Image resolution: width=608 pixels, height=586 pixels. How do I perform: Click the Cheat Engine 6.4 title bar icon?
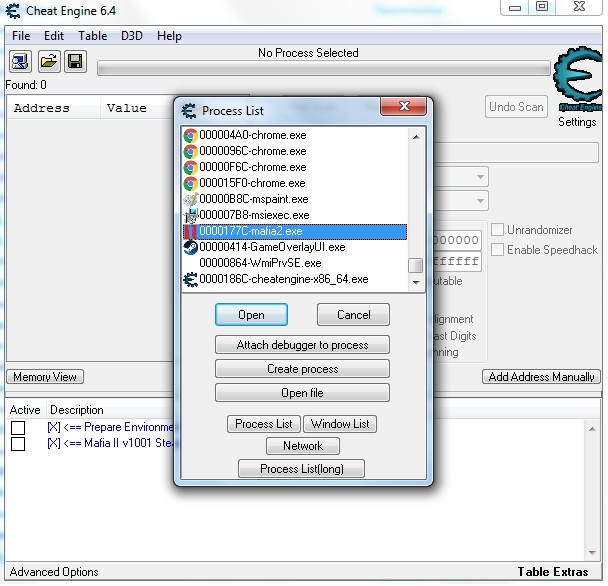13,11
